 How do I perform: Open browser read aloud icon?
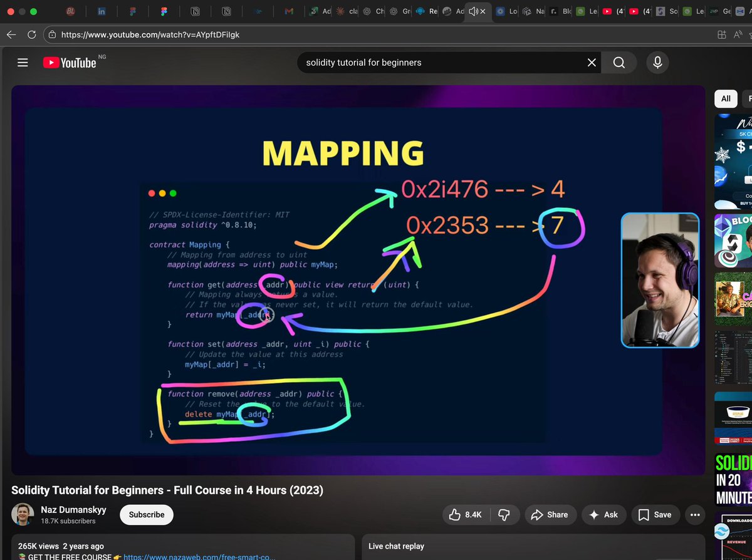[737, 34]
